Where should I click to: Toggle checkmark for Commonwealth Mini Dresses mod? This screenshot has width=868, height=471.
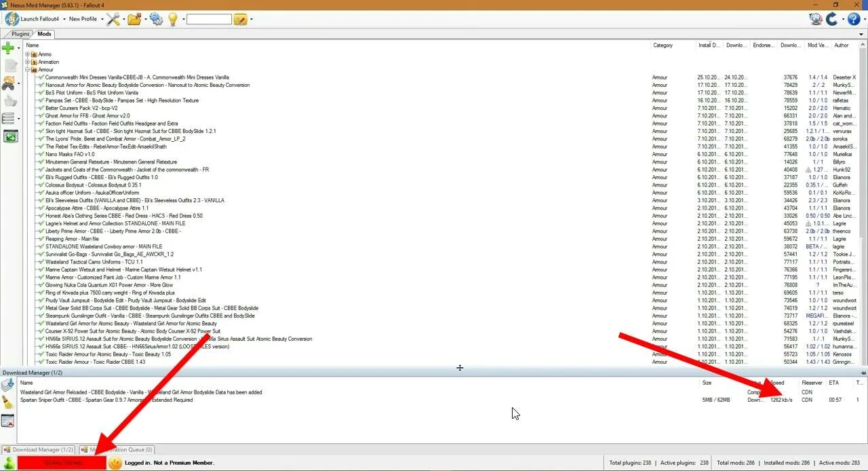click(x=41, y=77)
